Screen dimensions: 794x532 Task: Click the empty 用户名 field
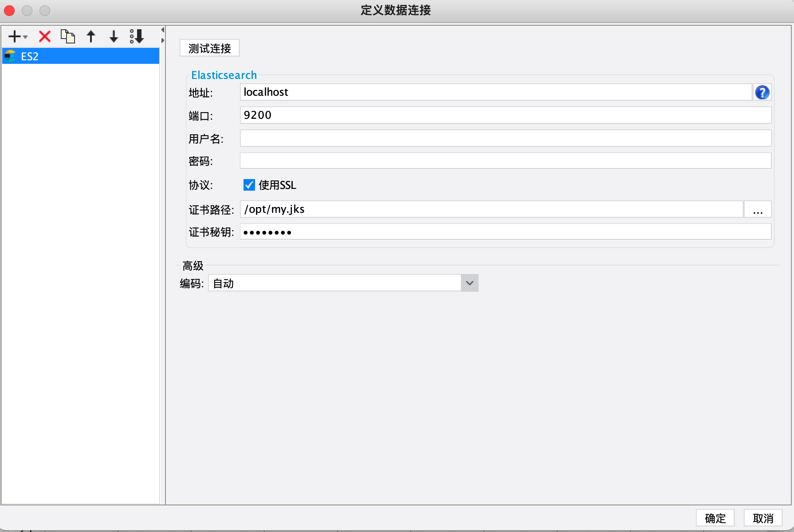[506, 138]
